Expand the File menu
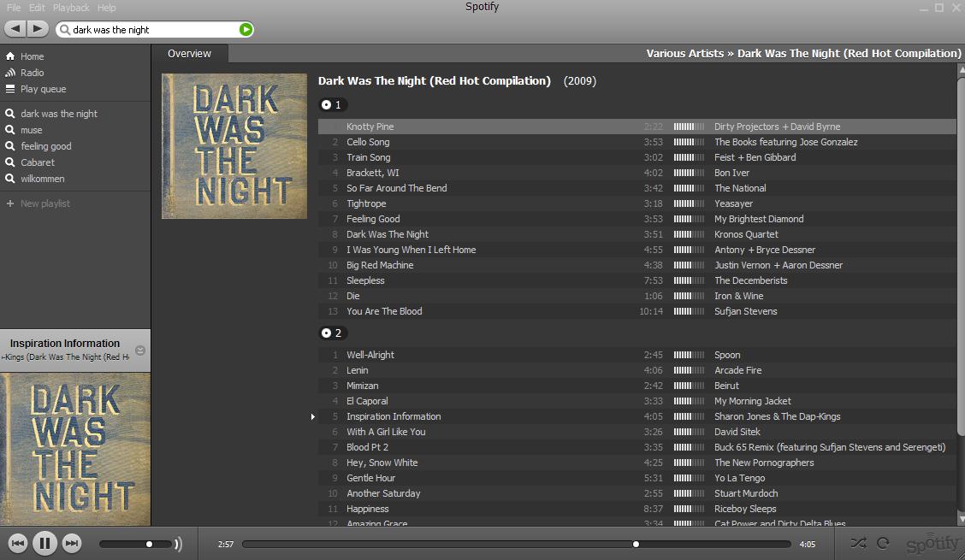The width and height of the screenshot is (965, 560). pyautogui.click(x=12, y=7)
